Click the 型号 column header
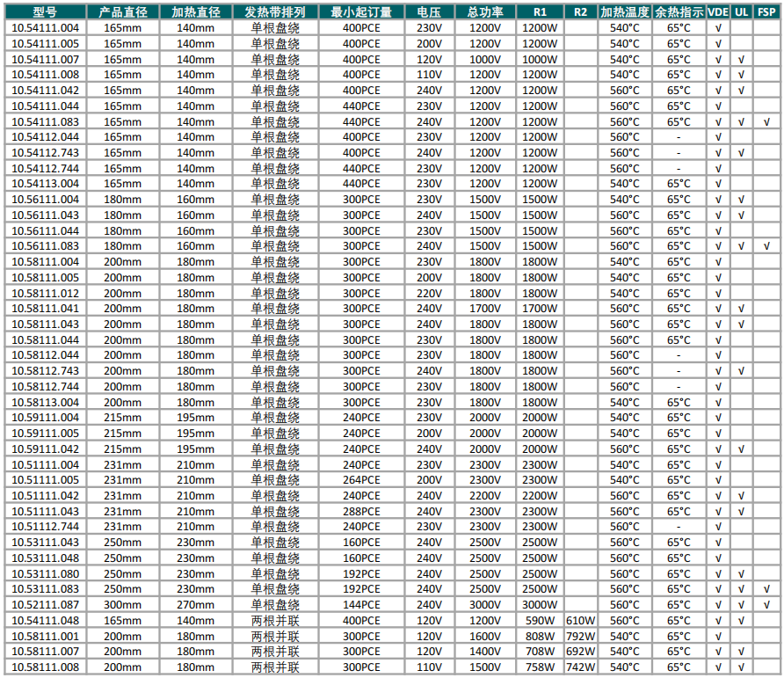This screenshot has height=678, width=784. point(46,12)
